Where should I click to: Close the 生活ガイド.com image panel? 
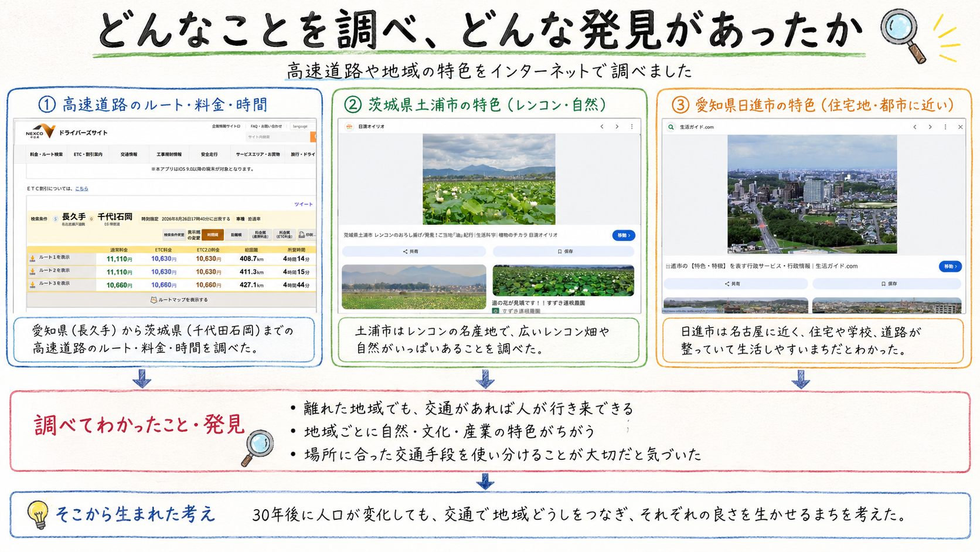960,127
